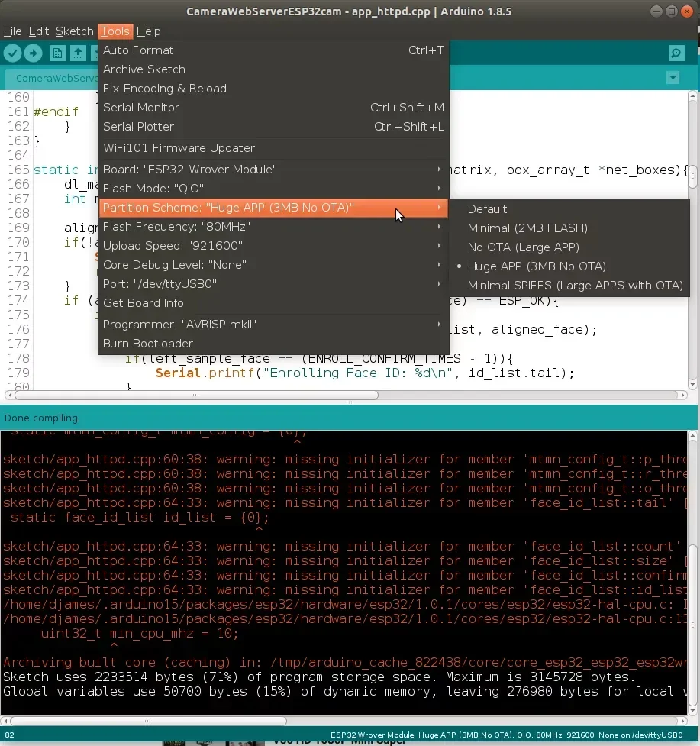Maximize the Arduino window
This screenshot has height=746, width=700.
pos(672,11)
